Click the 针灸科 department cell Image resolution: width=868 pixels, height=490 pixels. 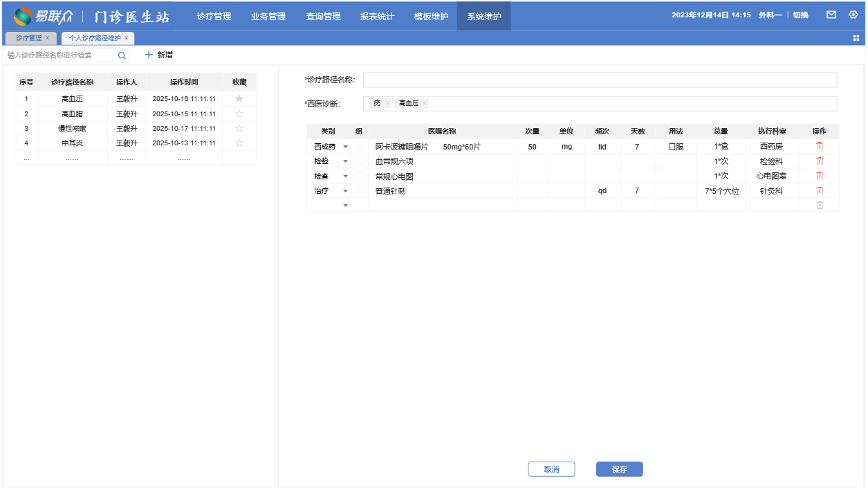771,191
